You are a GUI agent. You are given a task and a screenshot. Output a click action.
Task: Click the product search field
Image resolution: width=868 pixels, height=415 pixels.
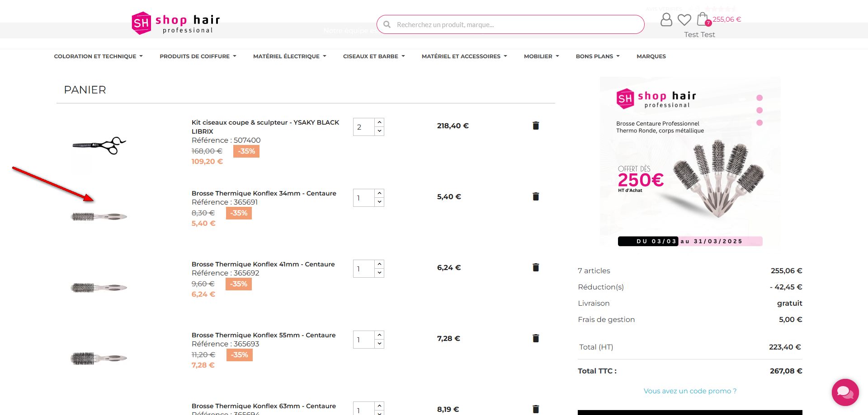[515, 24]
